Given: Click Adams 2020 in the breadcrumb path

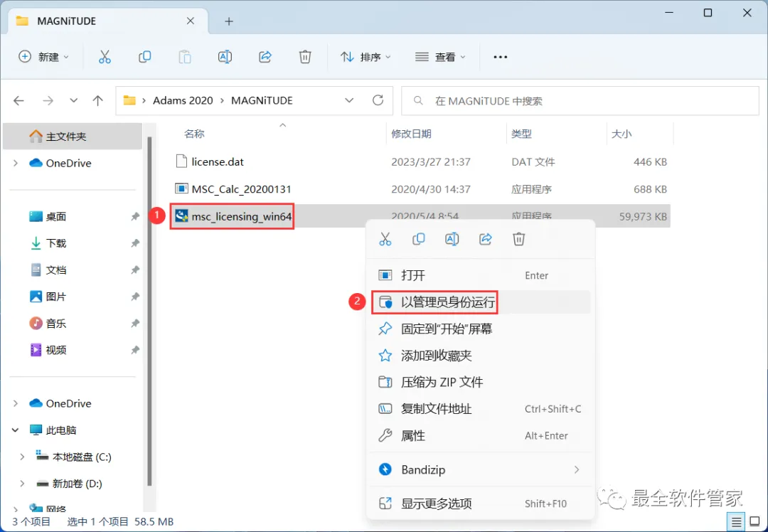Looking at the screenshot, I should click(183, 100).
